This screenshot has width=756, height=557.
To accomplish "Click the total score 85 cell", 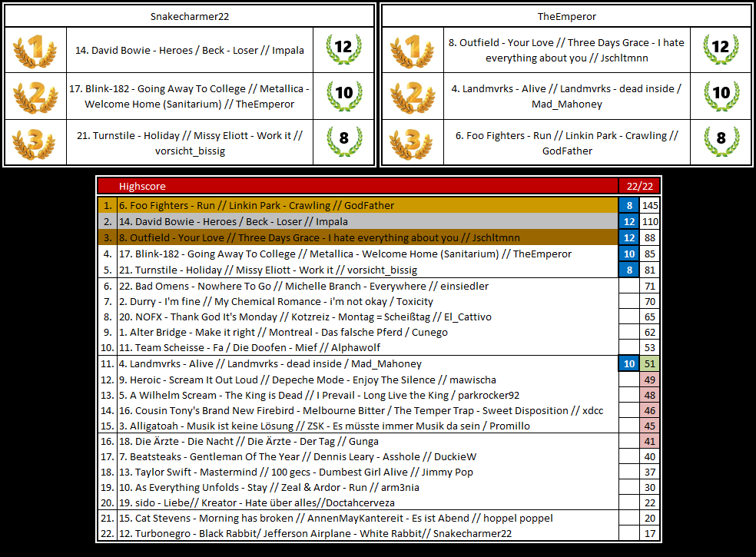I will (650, 254).
